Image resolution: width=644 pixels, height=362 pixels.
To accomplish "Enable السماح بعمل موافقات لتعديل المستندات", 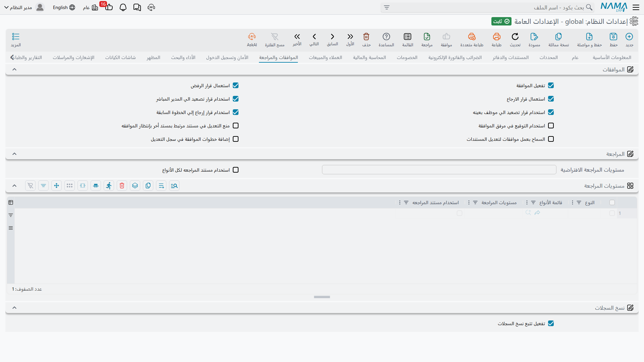I will tap(551, 139).
